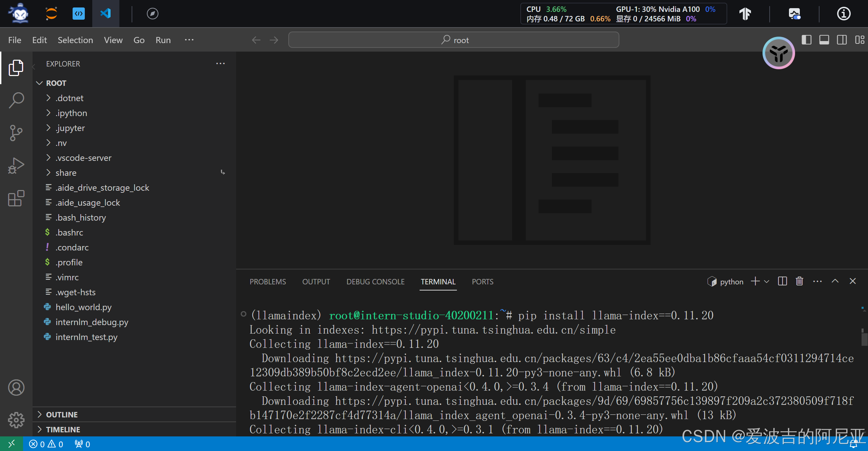
Task: Click the Manage gear icon
Action: tap(16, 420)
